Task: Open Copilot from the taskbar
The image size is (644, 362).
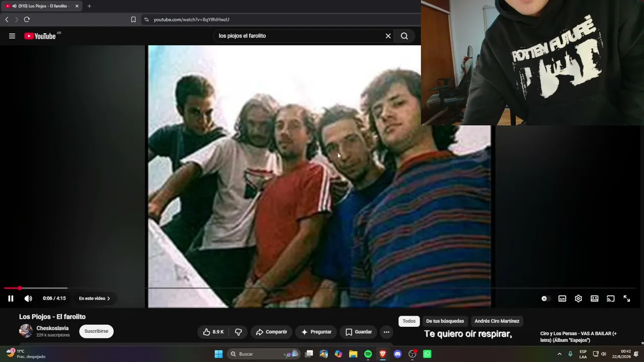Action: (x=339, y=354)
